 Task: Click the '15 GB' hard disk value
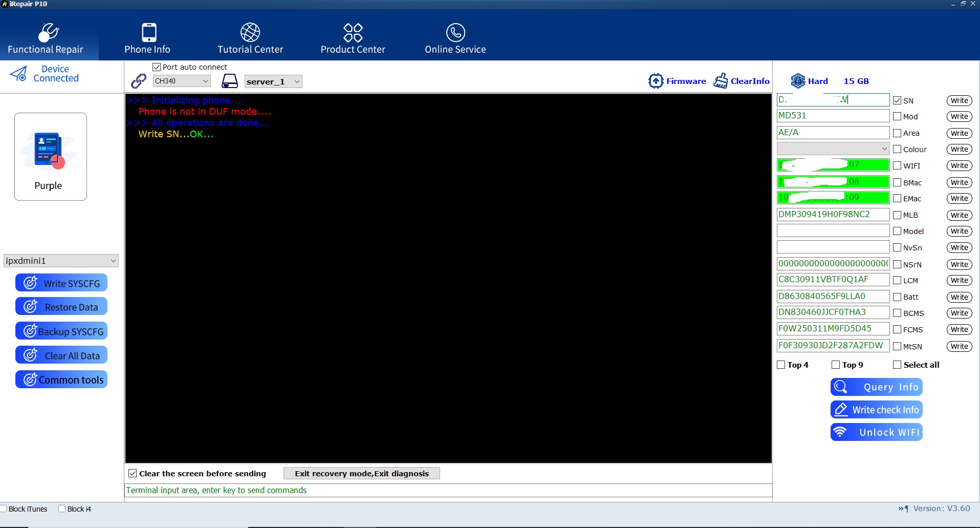click(x=856, y=81)
